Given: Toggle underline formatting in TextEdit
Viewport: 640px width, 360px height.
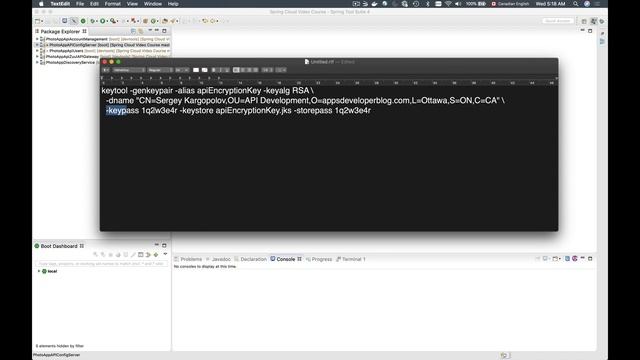Looking at the screenshot, I should point(227,70).
